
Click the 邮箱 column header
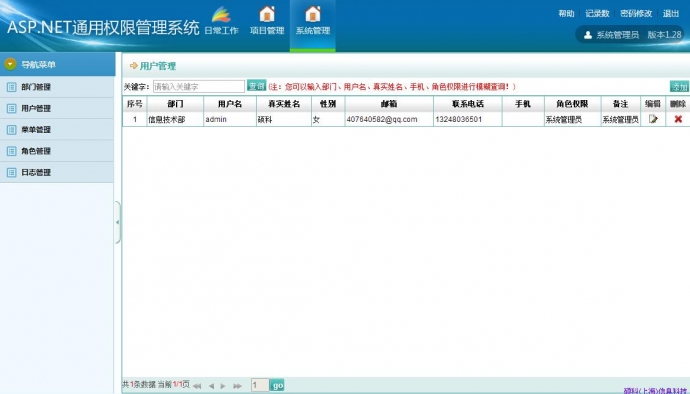coord(389,104)
